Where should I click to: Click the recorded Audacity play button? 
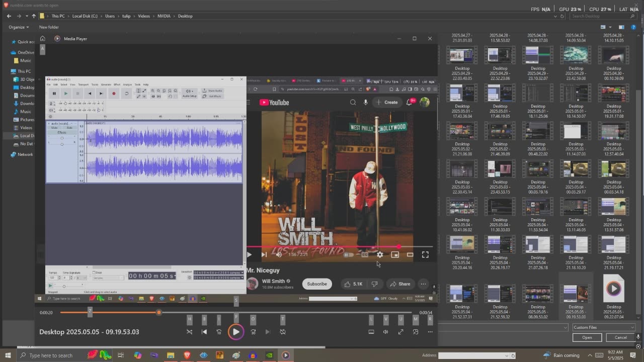(x=66, y=94)
